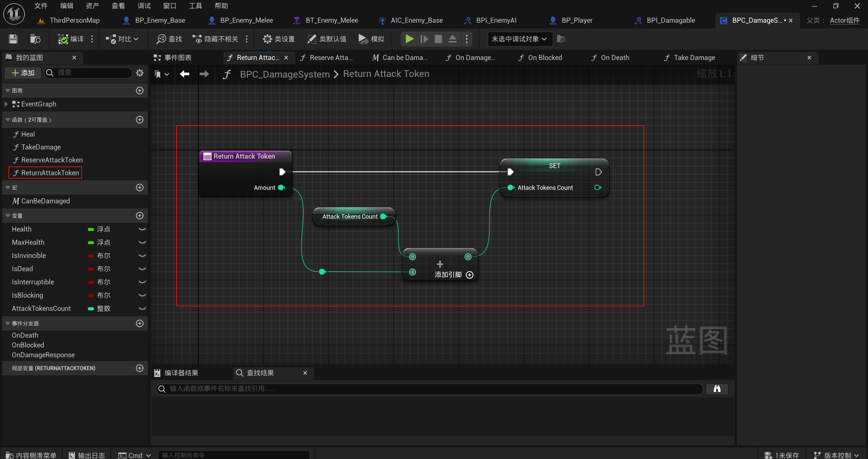
Task: Toggle visibility eye for Health variable
Action: pos(142,229)
